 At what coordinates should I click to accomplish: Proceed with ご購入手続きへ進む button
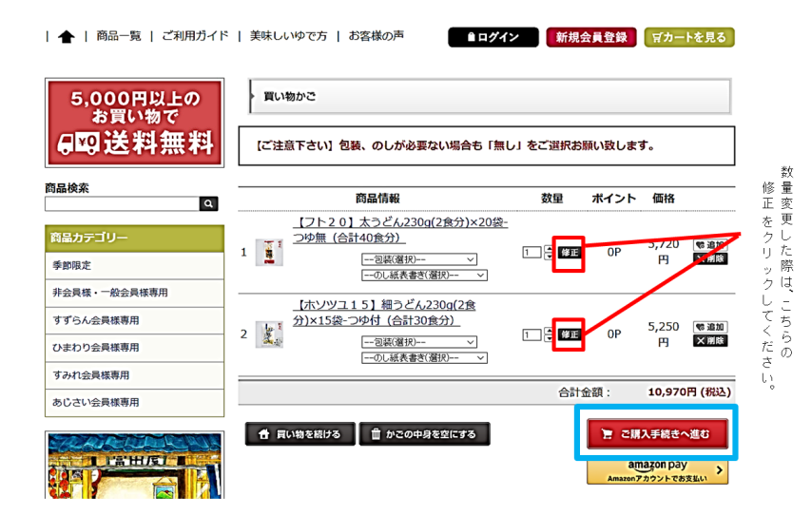pyautogui.click(x=656, y=434)
